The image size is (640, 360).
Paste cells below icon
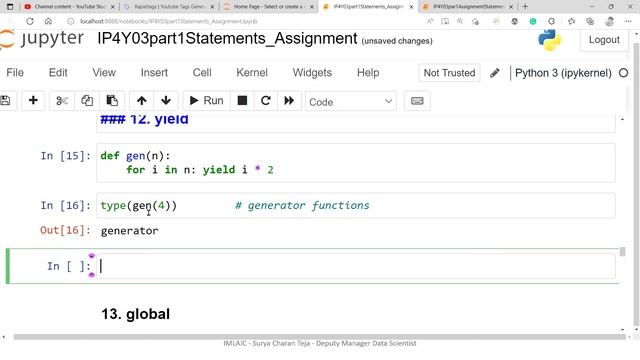click(112, 101)
